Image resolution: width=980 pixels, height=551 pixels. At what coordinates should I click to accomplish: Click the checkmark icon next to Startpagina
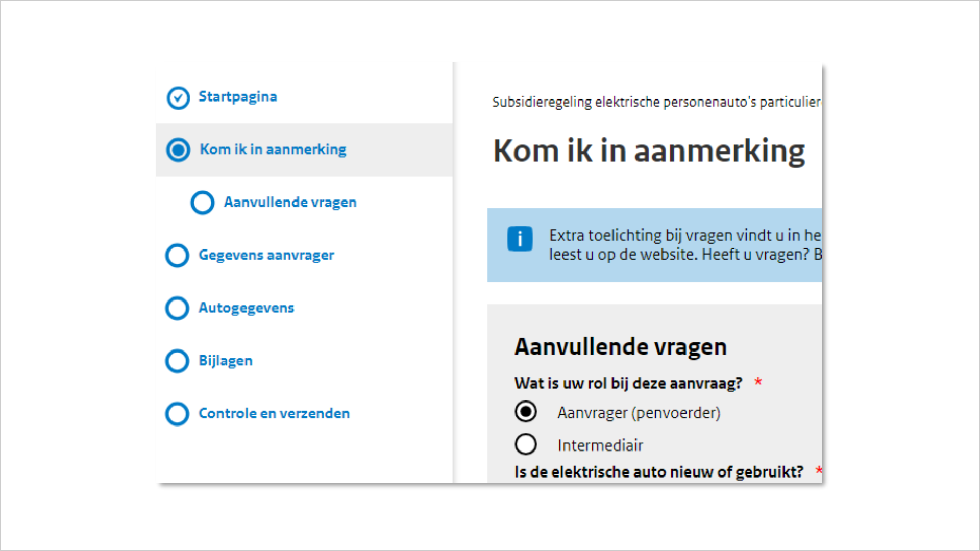point(178,97)
